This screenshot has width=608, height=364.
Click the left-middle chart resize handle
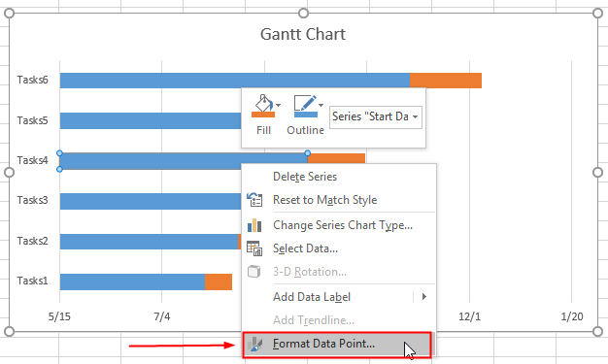[x=9, y=172]
